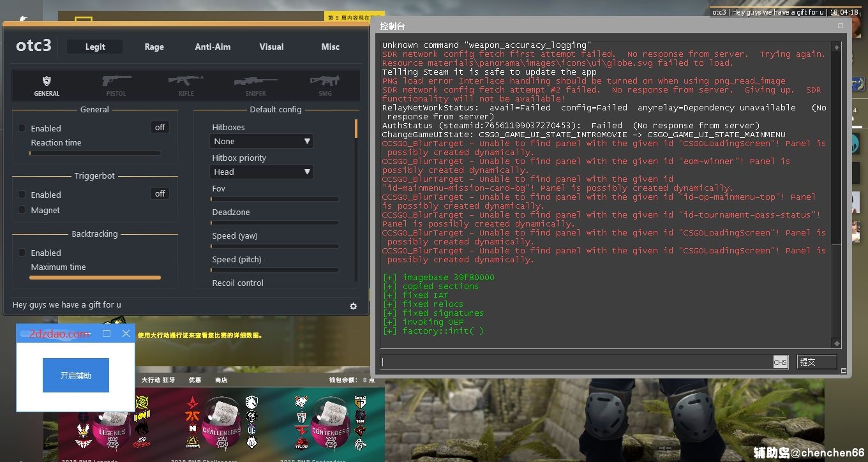Image resolution: width=868 pixels, height=462 pixels.
Task: Adjust the Speed (pitch) slider
Action: point(274,270)
